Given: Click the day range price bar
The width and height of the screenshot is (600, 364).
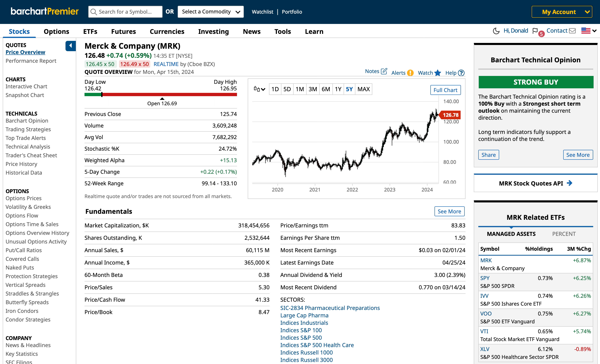Looking at the screenshot, I should [x=161, y=94].
